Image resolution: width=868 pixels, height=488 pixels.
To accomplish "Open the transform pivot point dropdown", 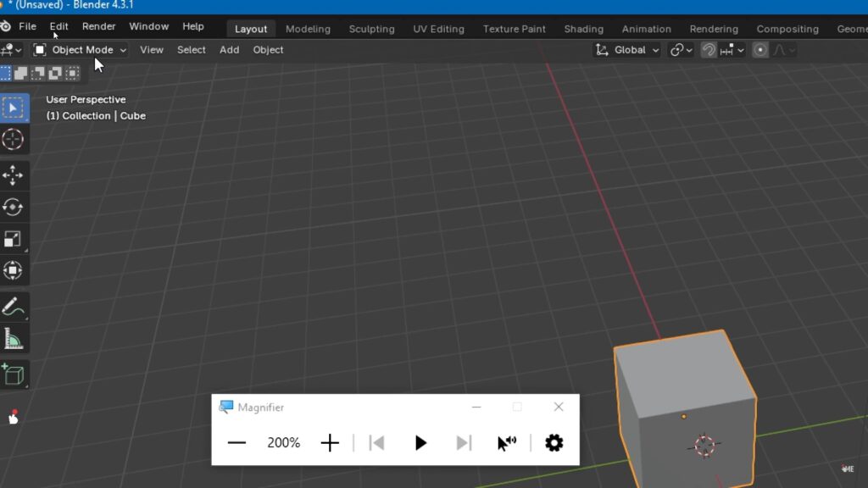I will coord(681,50).
